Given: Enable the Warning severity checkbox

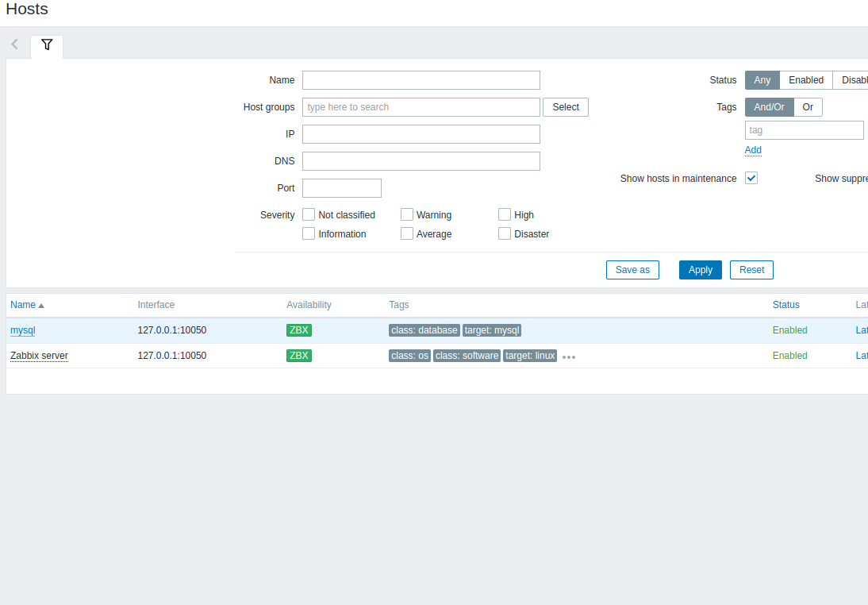Looking at the screenshot, I should 407,214.
